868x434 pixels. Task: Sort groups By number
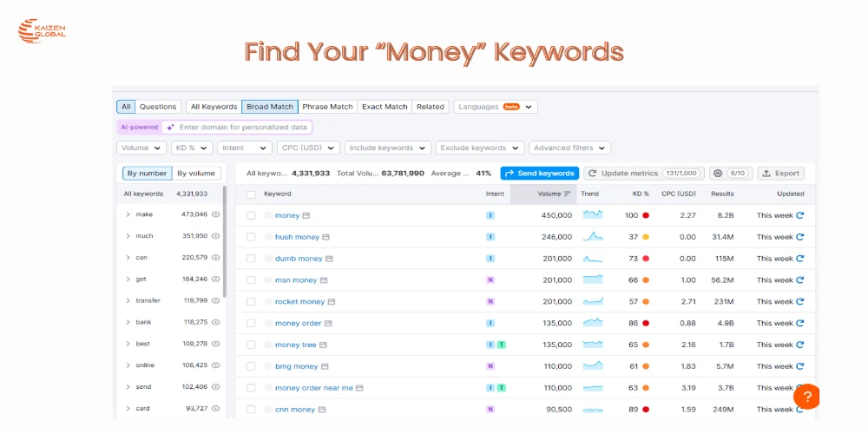pyautogui.click(x=148, y=174)
